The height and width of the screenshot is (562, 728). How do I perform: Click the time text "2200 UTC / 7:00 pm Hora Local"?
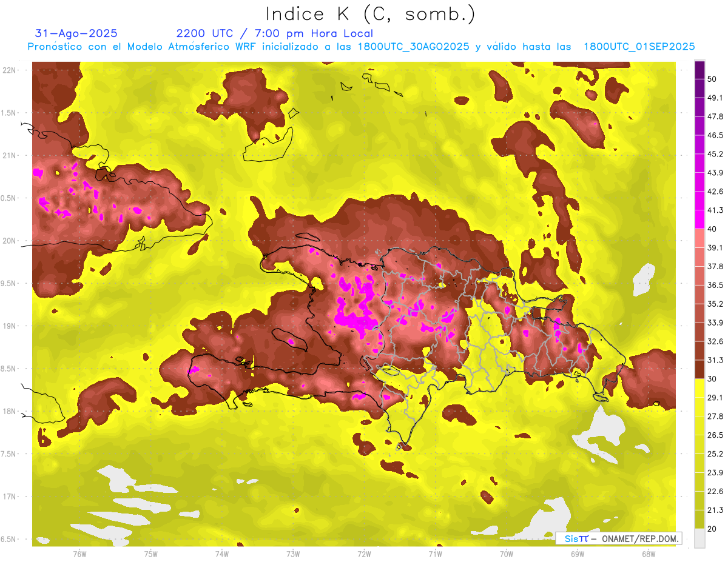275,33
